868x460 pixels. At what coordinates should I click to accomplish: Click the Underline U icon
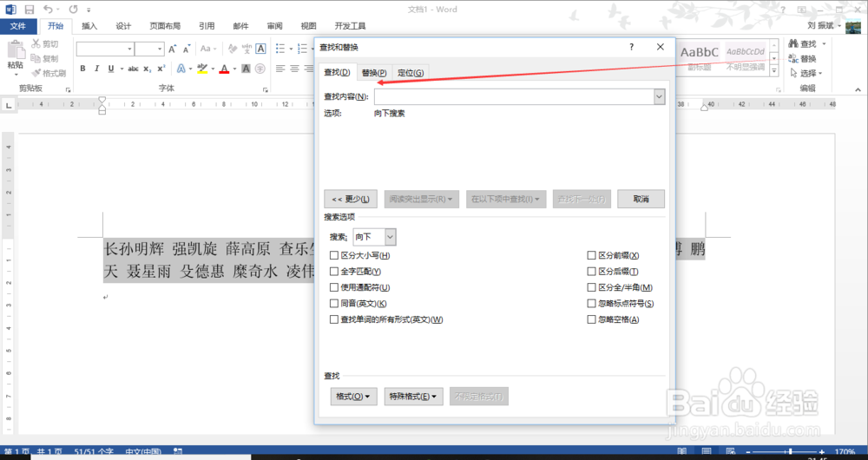tap(111, 69)
